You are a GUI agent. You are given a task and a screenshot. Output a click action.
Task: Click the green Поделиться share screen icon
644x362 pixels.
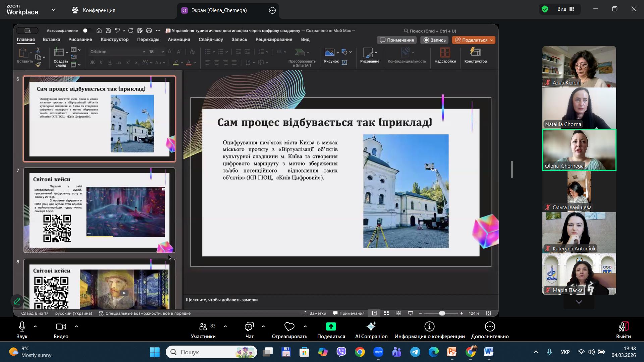coord(331,326)
